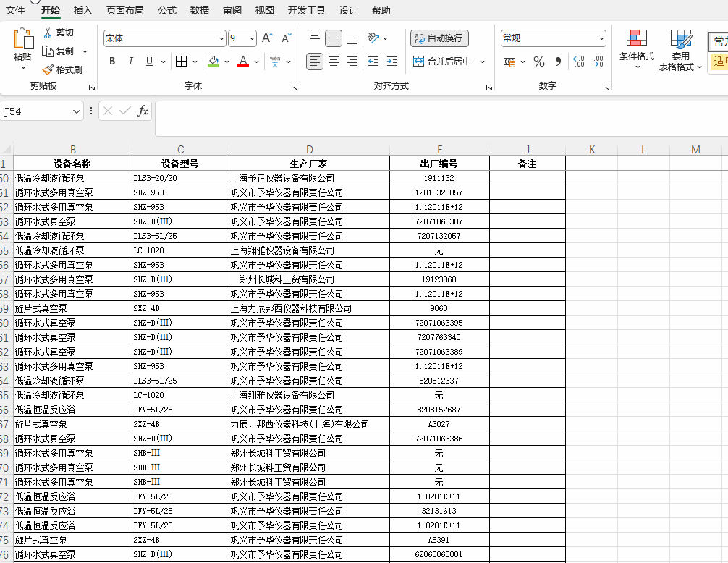Open the Clipboard (剪贴板) dialog launcher
Image resolution: width=728 pixels, height=563 pixels.
92,88
